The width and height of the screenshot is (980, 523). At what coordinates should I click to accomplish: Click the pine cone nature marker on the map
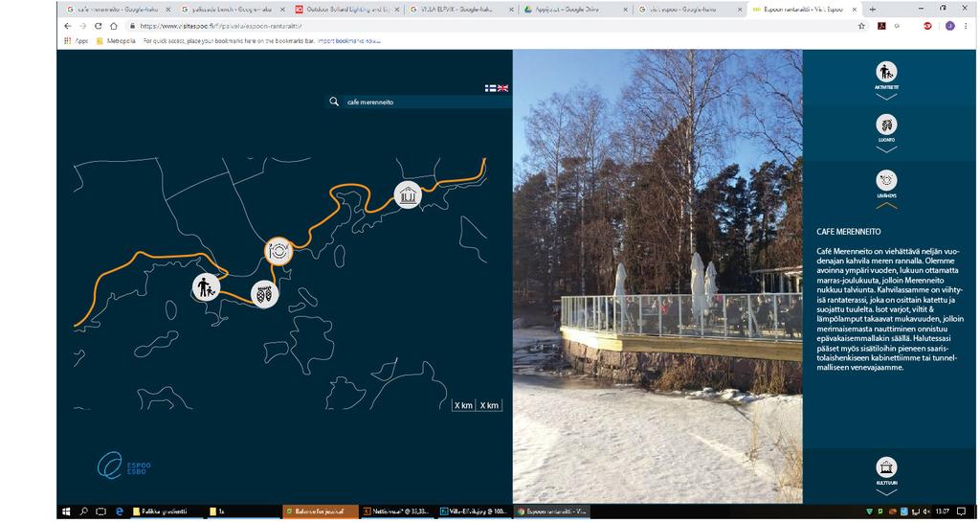pyautogui.click(x=265, y=294)
